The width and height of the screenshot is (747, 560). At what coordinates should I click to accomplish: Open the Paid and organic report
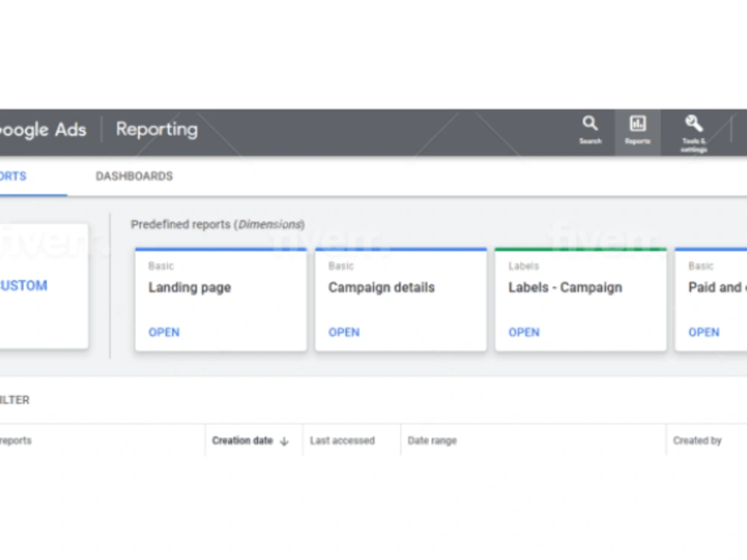pos(704,332)
